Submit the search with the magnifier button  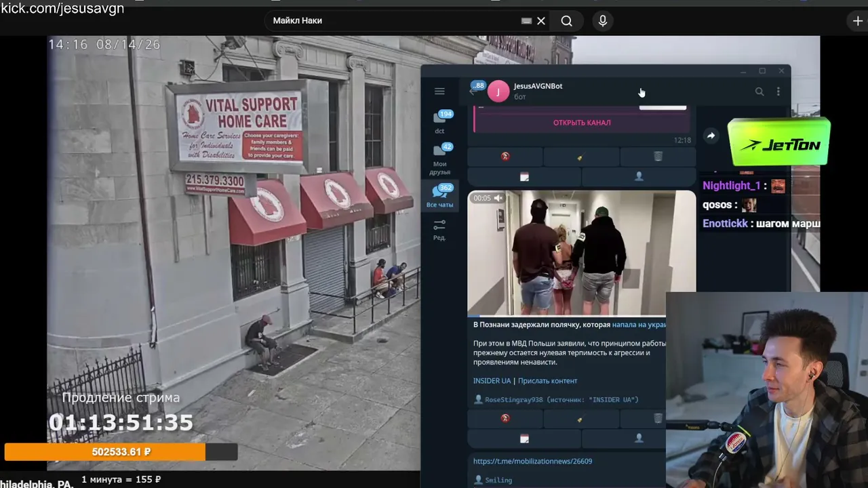click(x=567, y=21)
